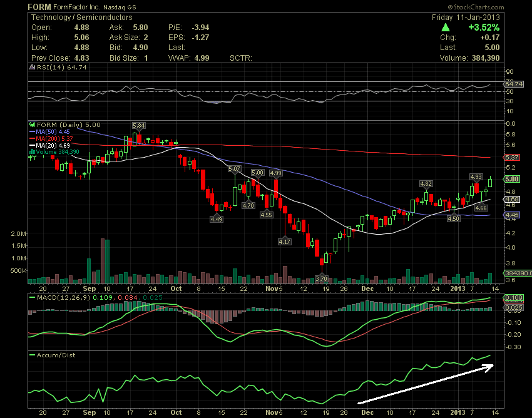The image size is (532, 418).
Task: Click the 5.84 price callout on chart
Action: [x=138, y=126]
